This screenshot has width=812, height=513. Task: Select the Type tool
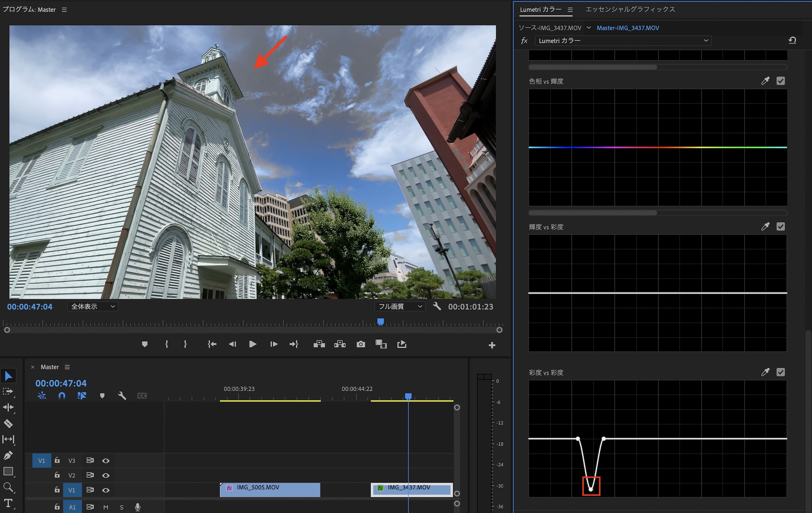8,503
